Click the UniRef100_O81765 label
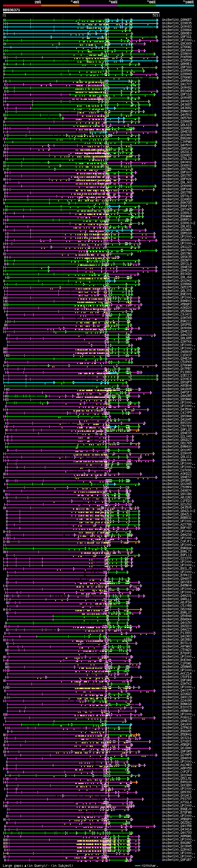The height and width of the screenshot is (868, 197). point(177,443)
